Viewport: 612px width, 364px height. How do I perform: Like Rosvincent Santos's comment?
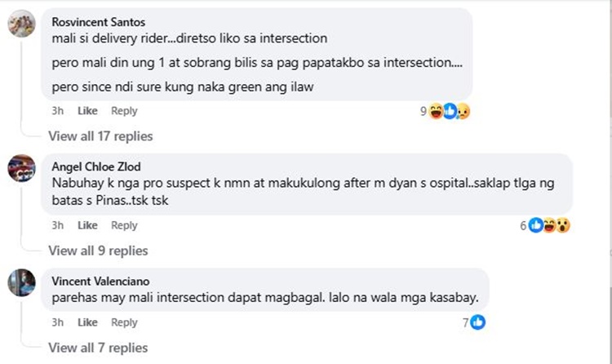(x=87, y=111)
